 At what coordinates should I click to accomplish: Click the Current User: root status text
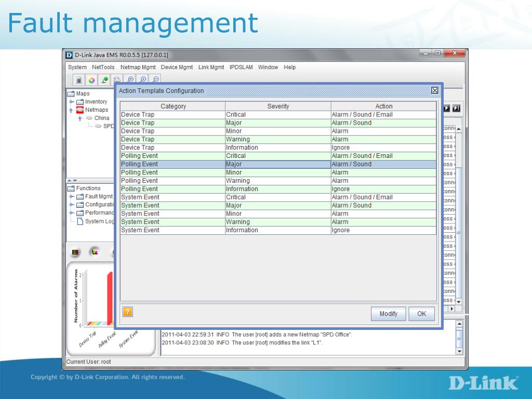pyautogui.click(x=88, y=362)
